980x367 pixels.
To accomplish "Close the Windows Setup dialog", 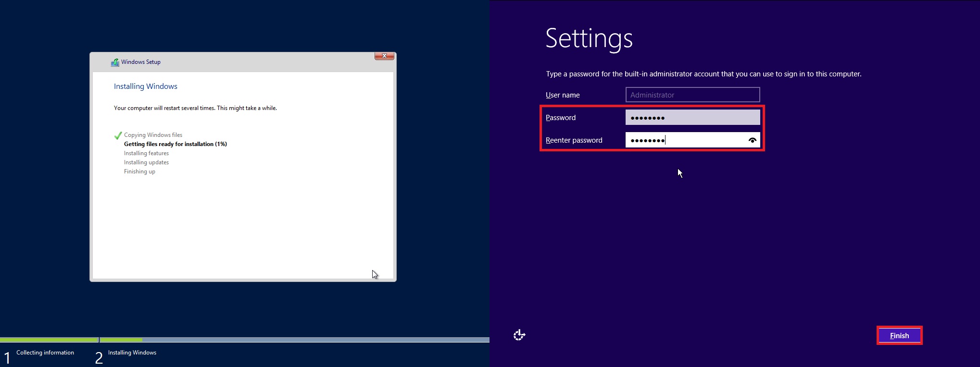I will point(384,56).
